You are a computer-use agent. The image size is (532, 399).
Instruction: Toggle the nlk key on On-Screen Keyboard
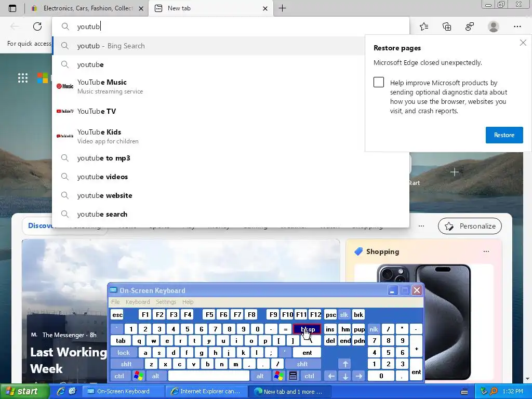point(374,329)
